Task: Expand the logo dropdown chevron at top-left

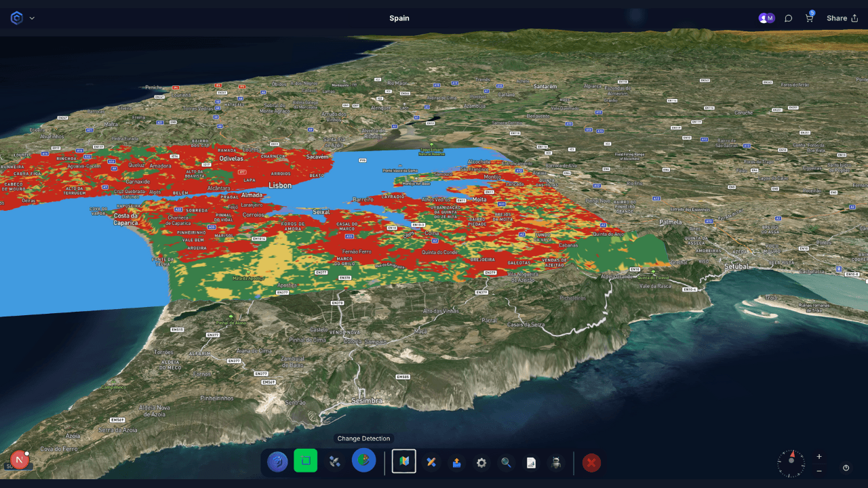Action: pos(32,18)
